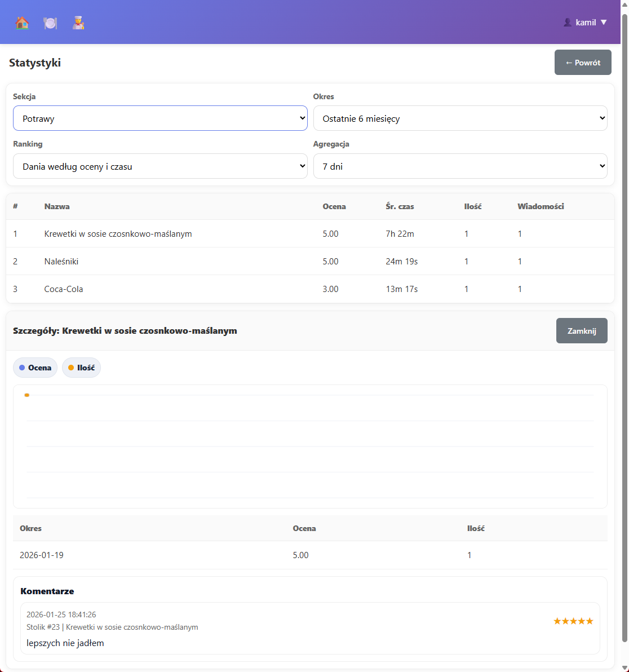Screen dimensions: 629x672
Task: Go to the home page via house icon
Action: tap(22, 23)
